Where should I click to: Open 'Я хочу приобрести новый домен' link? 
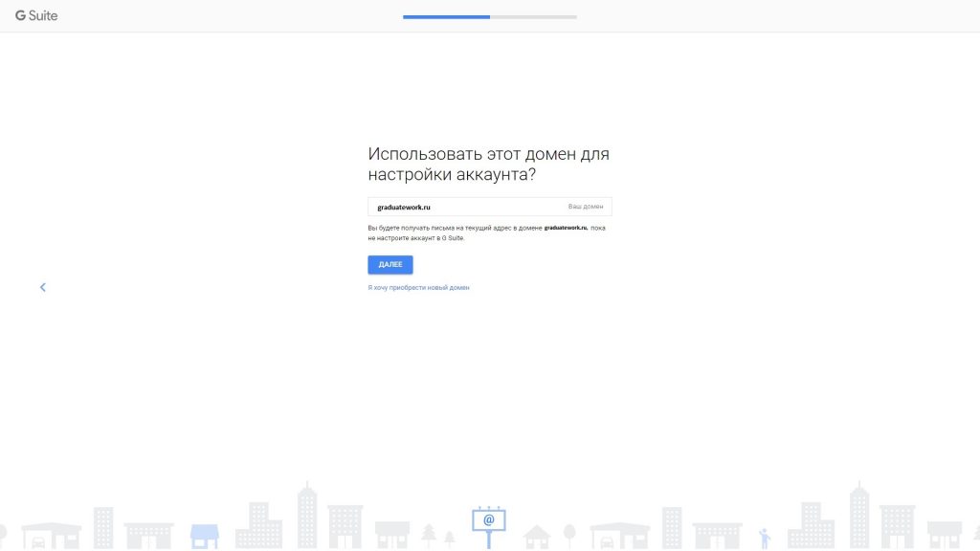(418, 287)
